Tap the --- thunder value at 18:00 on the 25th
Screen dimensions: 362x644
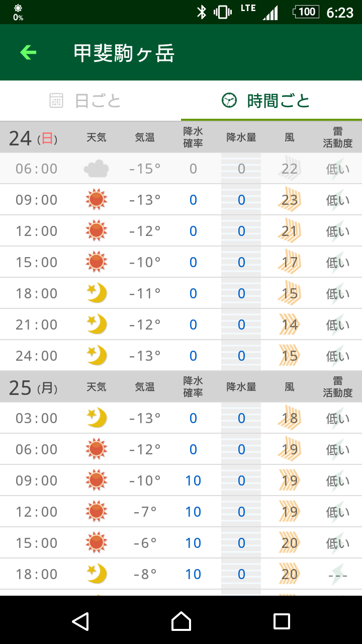(x=337, y=574)
